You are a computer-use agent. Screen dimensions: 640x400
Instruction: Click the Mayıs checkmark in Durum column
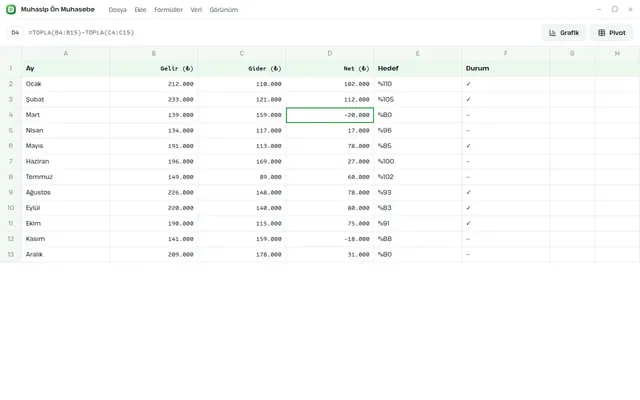point(468,146)
